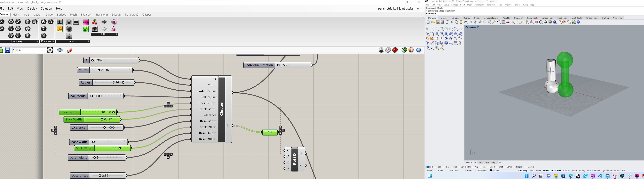Toggle Grid Snap in Rhino status bar

(x=522, y=170)
